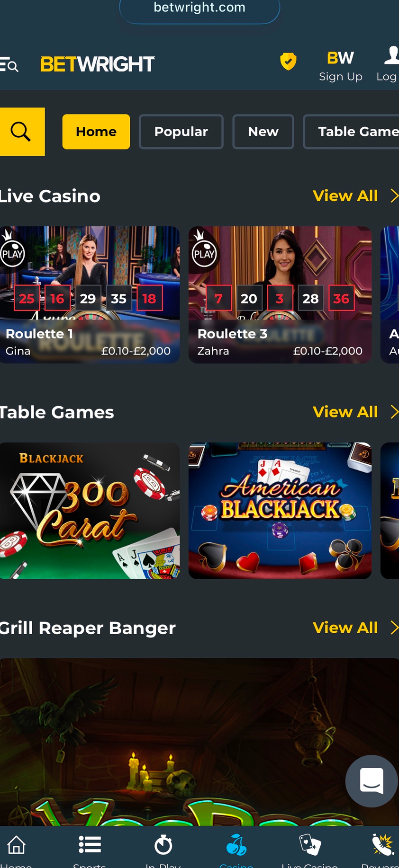Switch to the New tab
The image size is (399, 868).
click(x=263, y=132)
